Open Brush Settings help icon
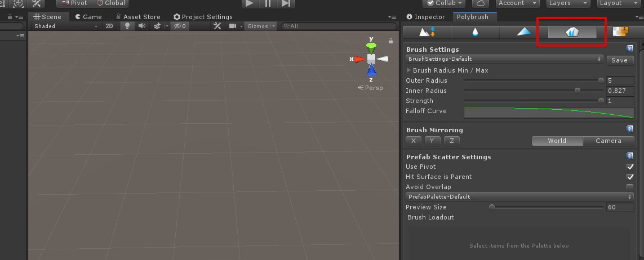Screen dimensions: 644x260 coord(629,49)
